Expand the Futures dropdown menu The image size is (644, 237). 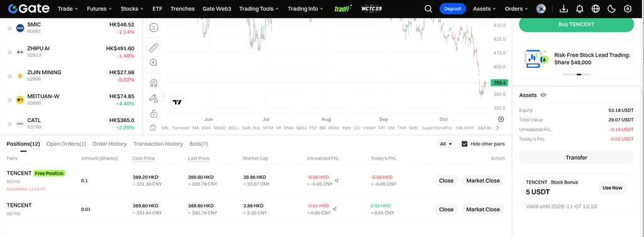(99, 9)
